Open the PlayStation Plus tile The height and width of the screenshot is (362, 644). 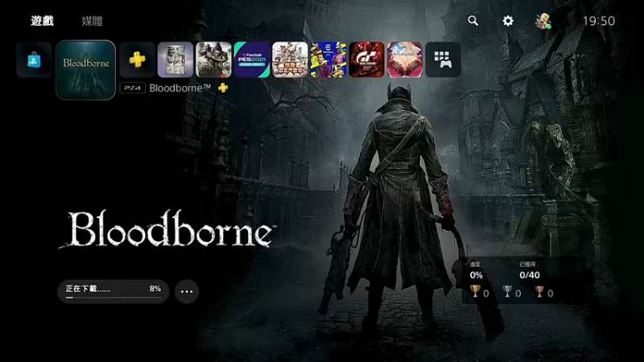pyautogui.click(x=137, y=60)
